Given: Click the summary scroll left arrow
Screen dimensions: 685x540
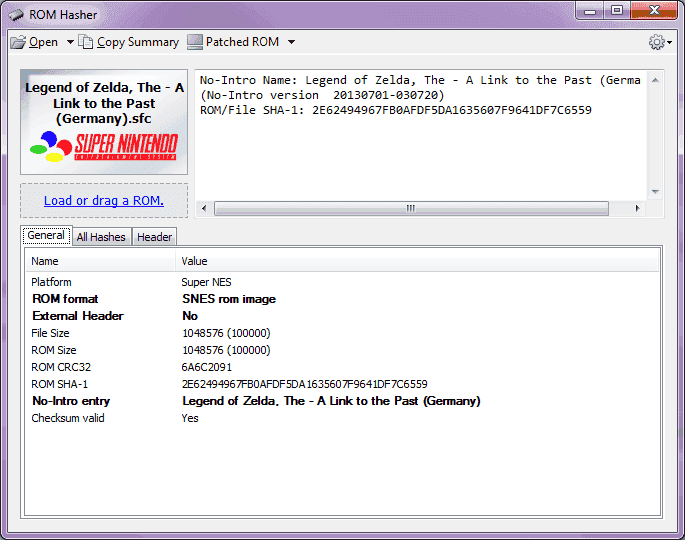Looking at the screenshot, I should [204, 208].
